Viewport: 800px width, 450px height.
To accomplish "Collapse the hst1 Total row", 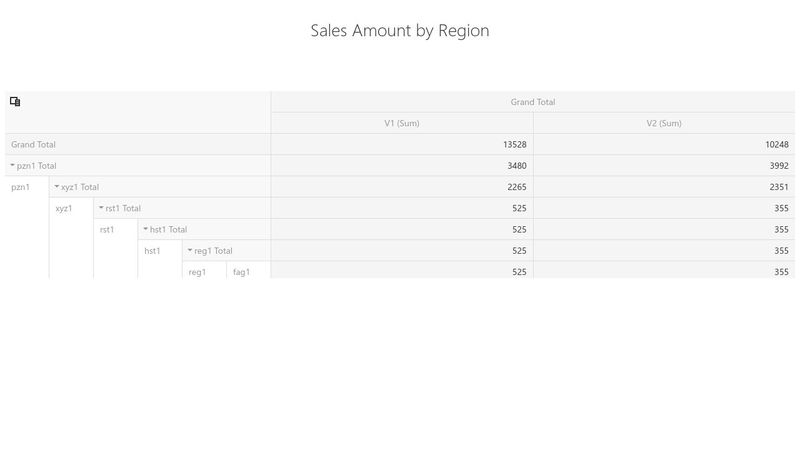I will (145, 229).
